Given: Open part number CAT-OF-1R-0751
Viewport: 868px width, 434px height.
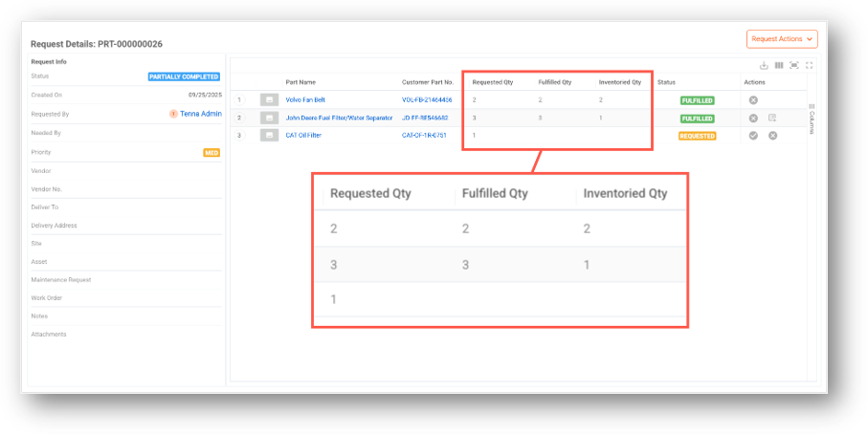Looking at the screenshot, I should (424, 136).
